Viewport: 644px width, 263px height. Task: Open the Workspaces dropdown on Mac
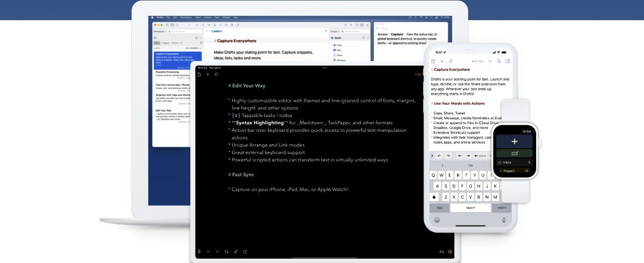[x=160, y=32]
